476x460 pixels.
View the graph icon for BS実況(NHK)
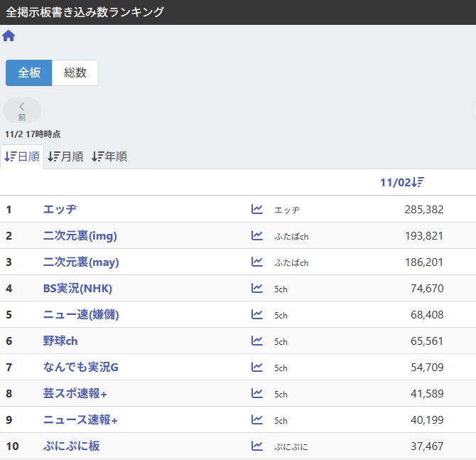[257, 289]
